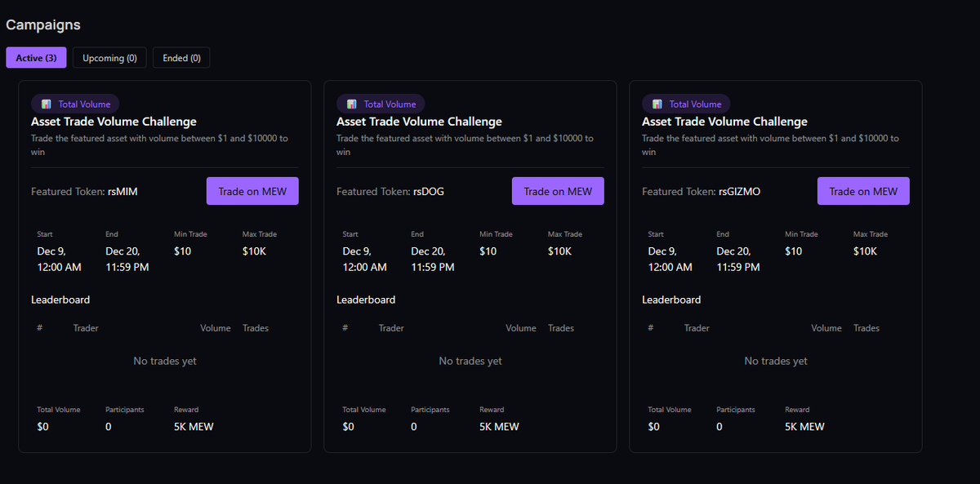
Task: Click Trade on MEW for rsMIM
Action: 252,191
